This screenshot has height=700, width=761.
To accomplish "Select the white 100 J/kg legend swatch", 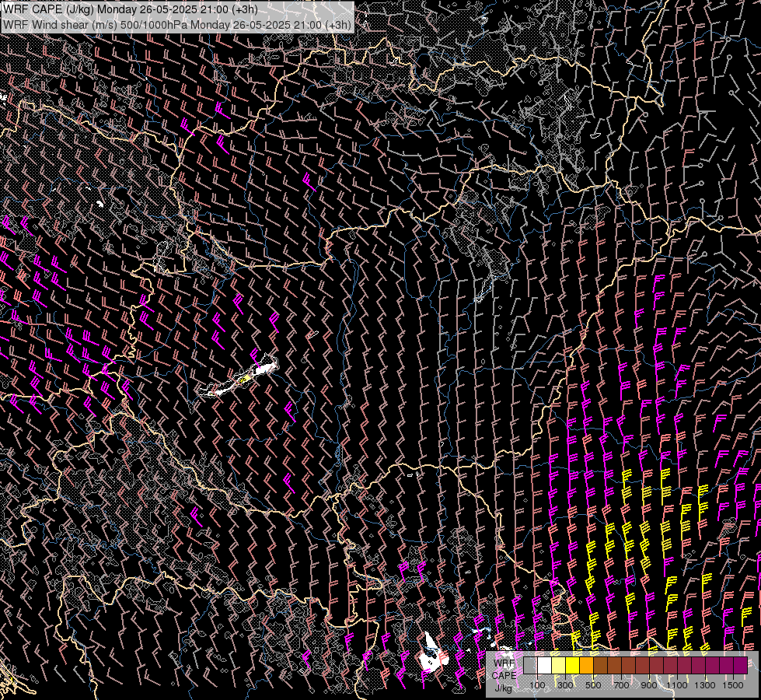I will [x=545, y=665].
